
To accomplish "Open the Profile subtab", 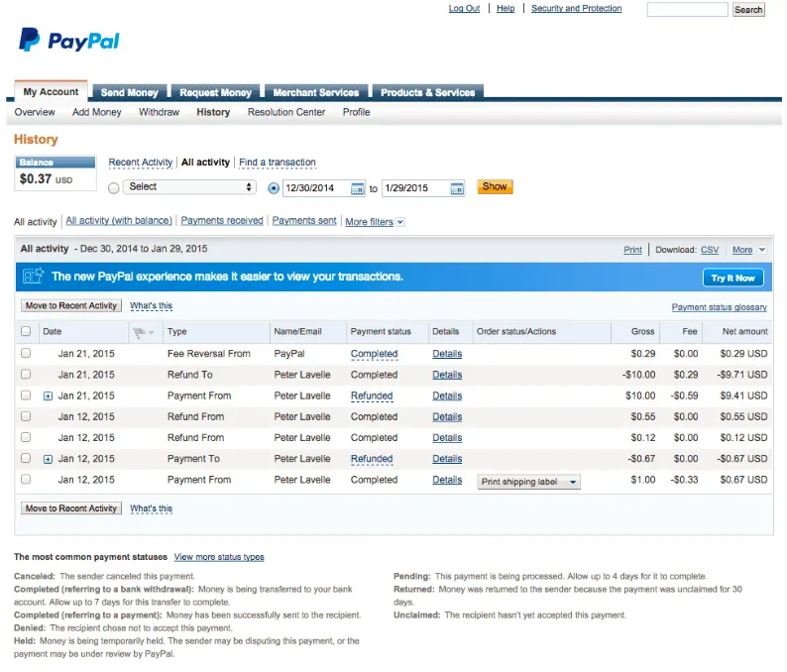I will pyautogui.click(x=357, y=112).
